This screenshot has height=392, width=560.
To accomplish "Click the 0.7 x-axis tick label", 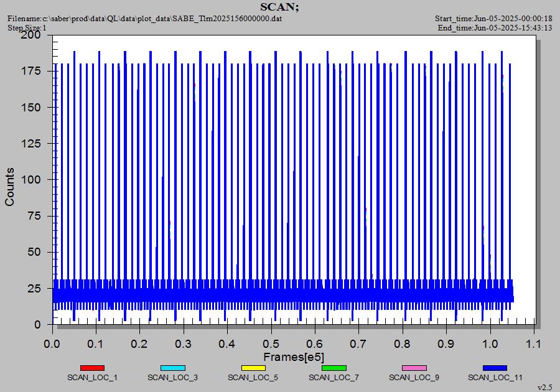I will pyautogui.click(x=358, y=344).
